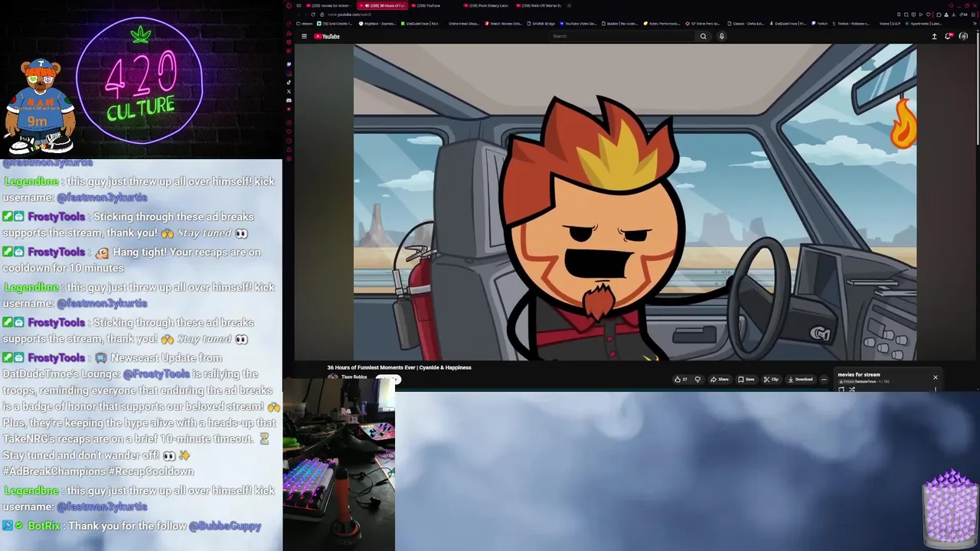
Task: Start voice search with the microphone icon
Action: click(721, 36)
